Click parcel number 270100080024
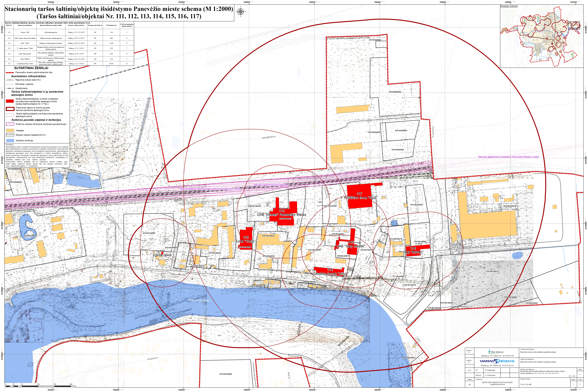588x392 pixels. pyautogui.click(x=16, y=182)
